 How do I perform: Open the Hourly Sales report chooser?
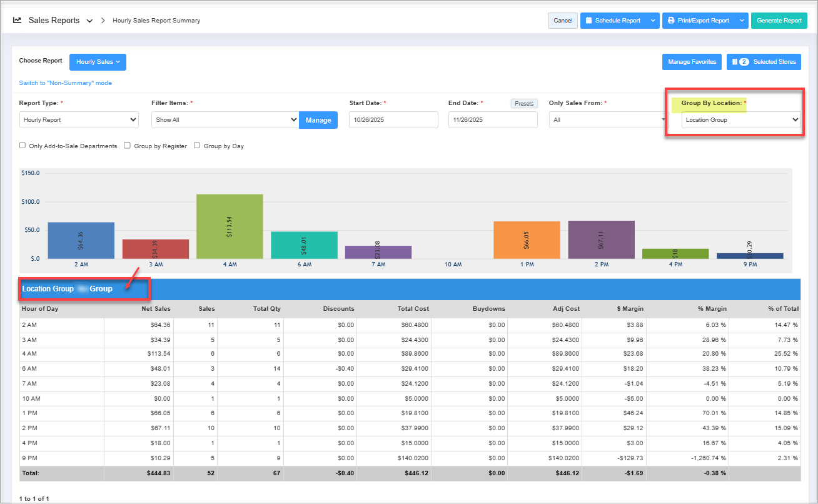98,62
